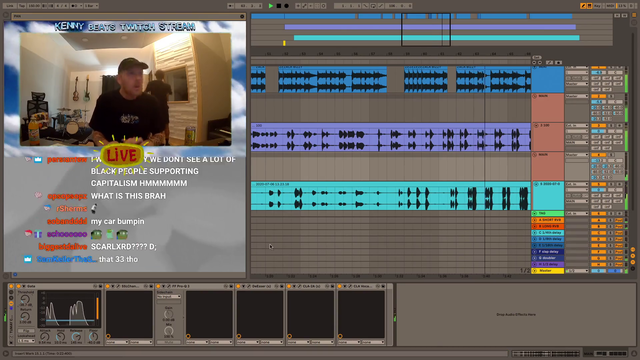Image resolution: width=640 pixels, height=360 pixels.
Task: Toggle the Gate device activator
Action: pos(18,287)
